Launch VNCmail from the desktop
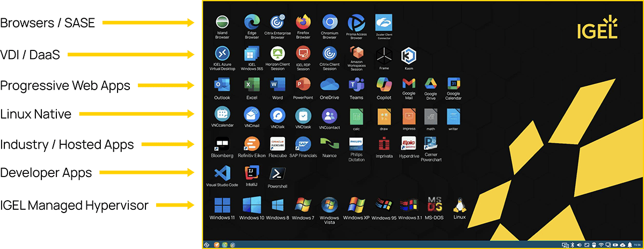This screenshot has height=249, width=644. 251,115
